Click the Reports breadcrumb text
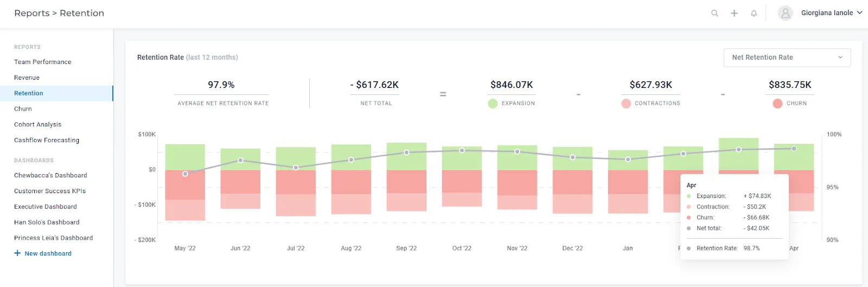 [31, 13]
